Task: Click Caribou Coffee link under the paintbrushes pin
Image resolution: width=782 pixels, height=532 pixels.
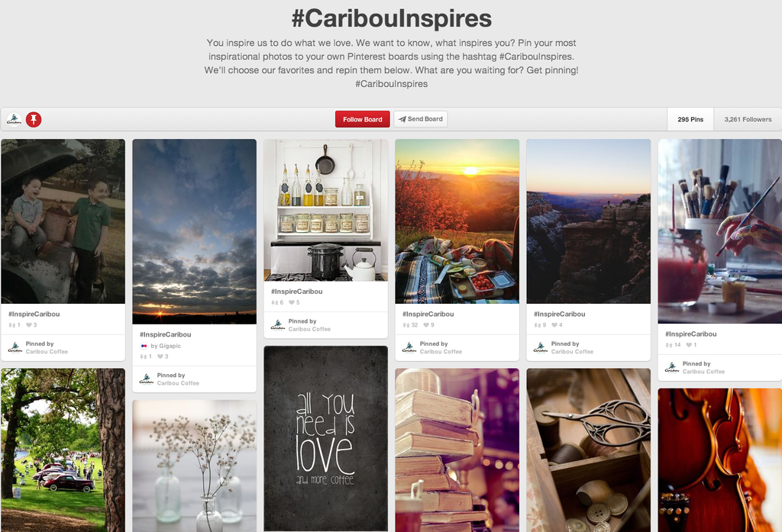Action: (703, 372)
